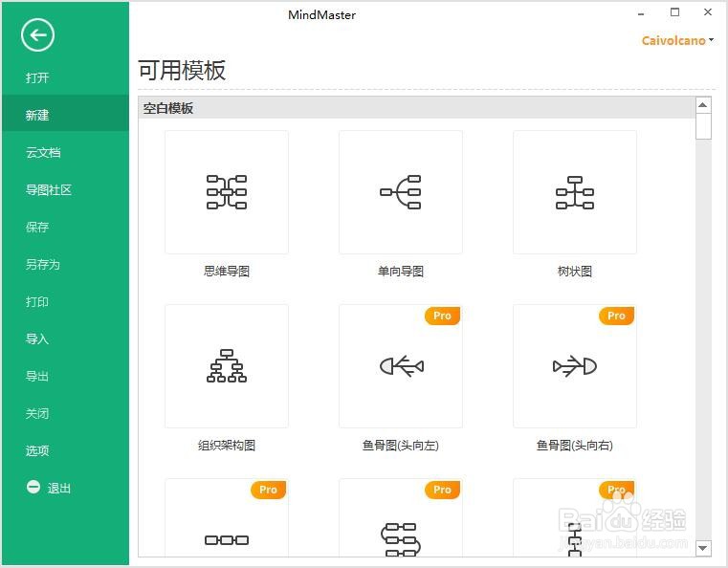Image resolution: width=728 pixels, height=568 pixels.
Task: Click Pro badge on 鱼骨图(头向左) card
Action: coord(443,316)
